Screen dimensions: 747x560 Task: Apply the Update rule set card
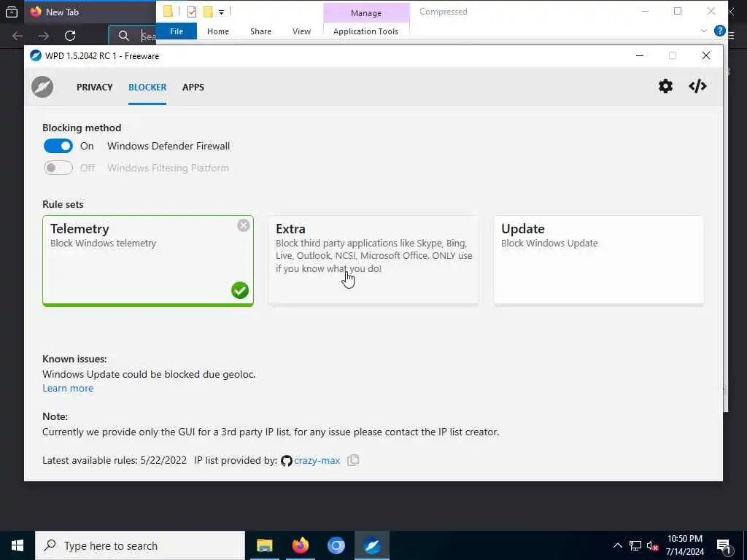[x=599, y=260]
